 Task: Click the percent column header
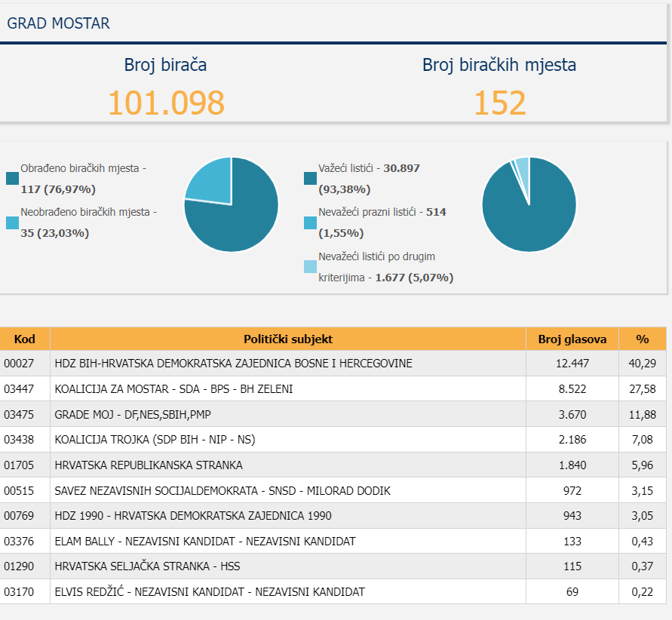643,339
